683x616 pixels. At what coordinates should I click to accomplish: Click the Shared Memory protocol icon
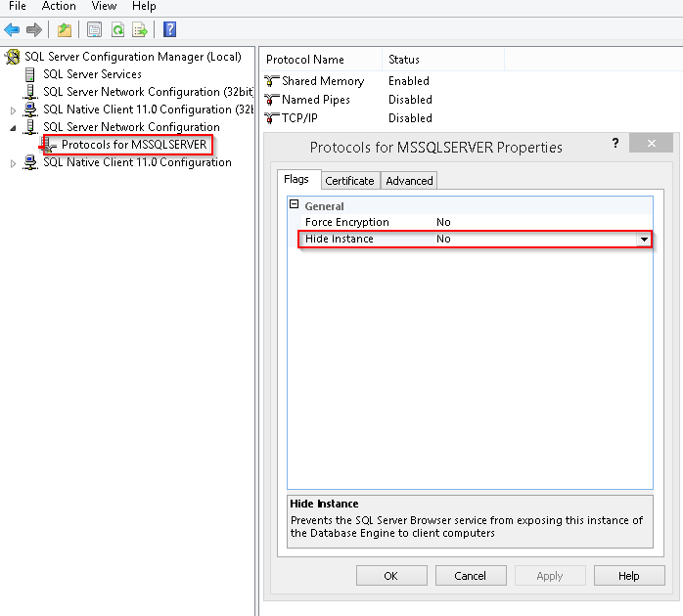271,81
